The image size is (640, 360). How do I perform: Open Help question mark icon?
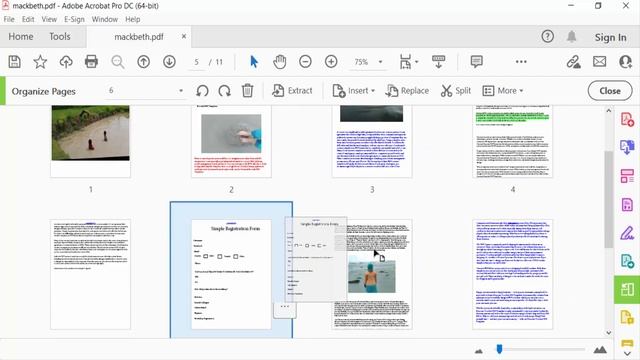click(x=547, y=37)
